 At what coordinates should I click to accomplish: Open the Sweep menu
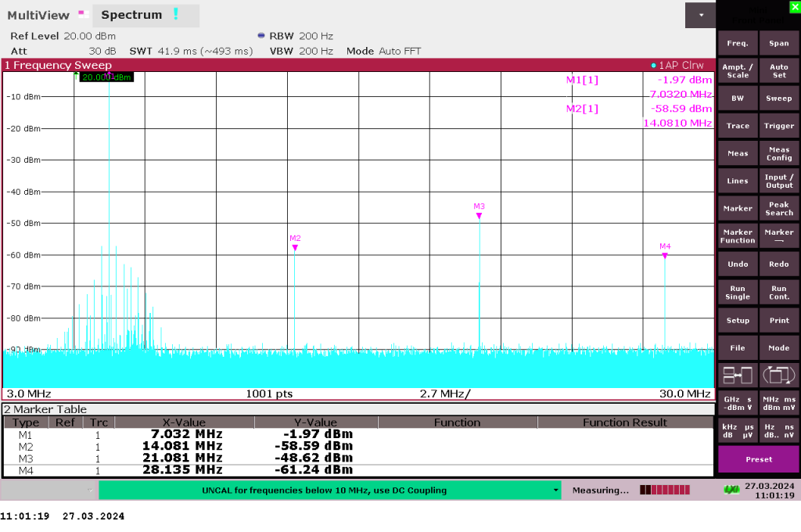click(779, 99)
